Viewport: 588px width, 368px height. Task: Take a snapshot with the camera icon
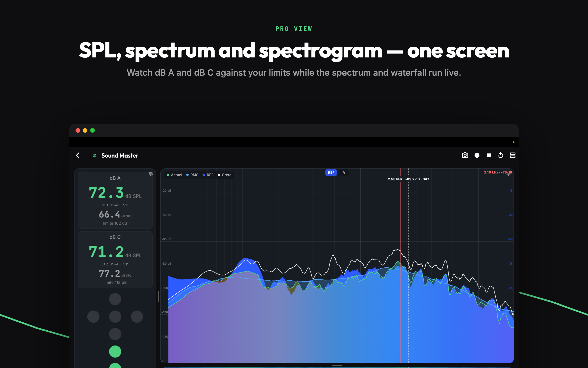(465, 155)
